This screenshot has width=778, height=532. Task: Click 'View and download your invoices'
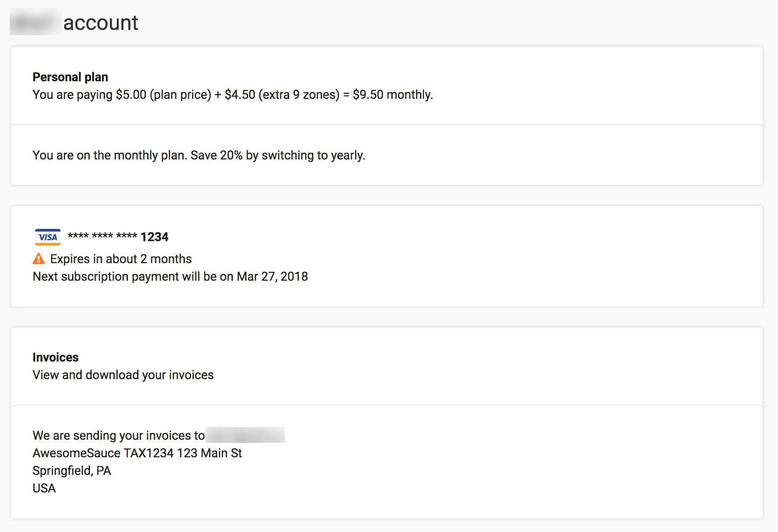123,375
